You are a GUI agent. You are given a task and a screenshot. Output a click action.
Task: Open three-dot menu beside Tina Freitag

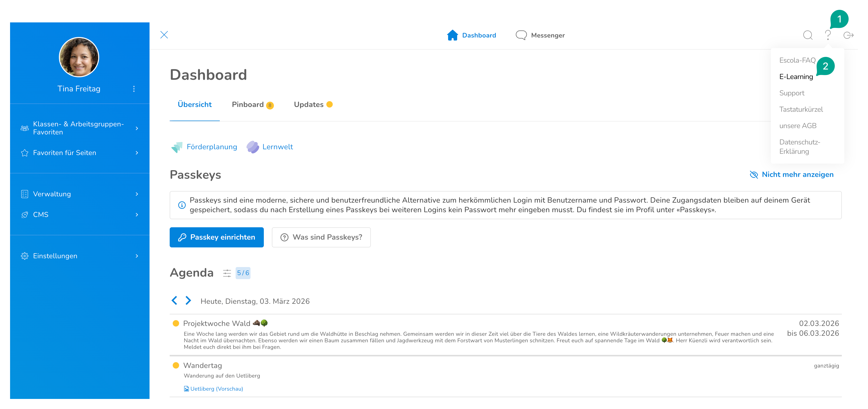coord(134,89)
